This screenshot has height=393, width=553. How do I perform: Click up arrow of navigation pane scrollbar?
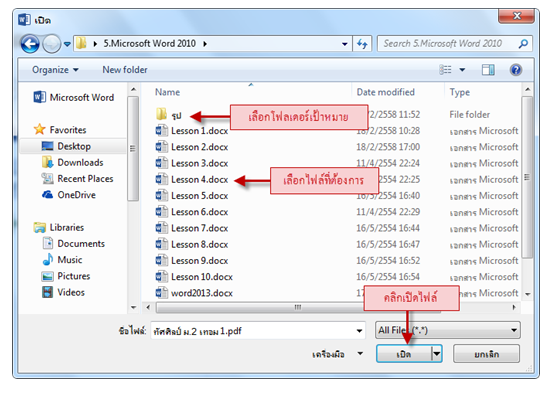click(x=133, y=90)
